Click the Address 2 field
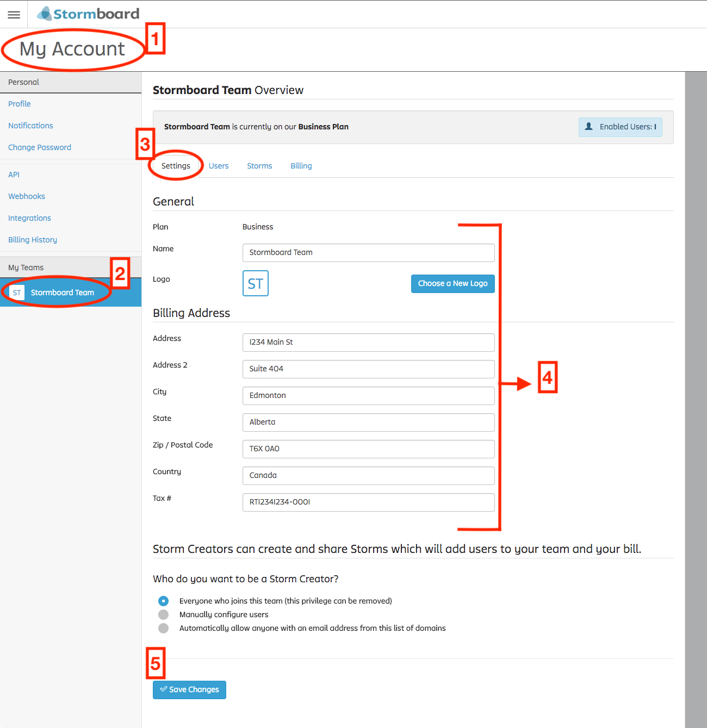The height and width of the screenshot is (728, 707). (369, 369)
